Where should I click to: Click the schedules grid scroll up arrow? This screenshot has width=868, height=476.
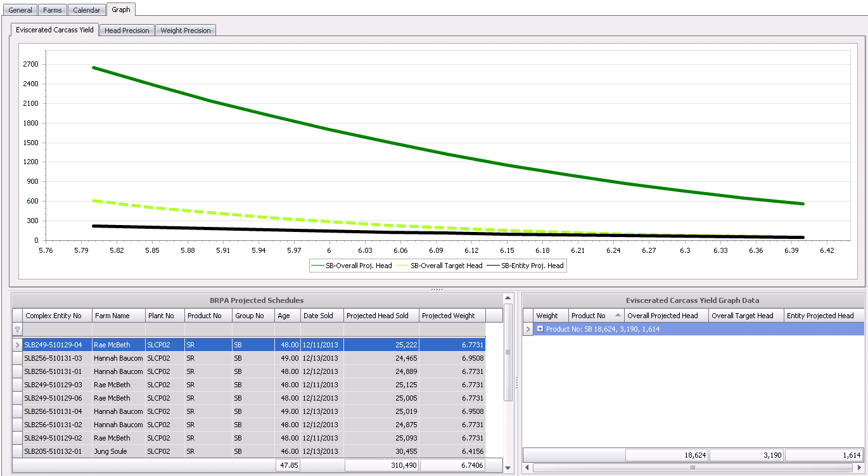tap(508, 297)
